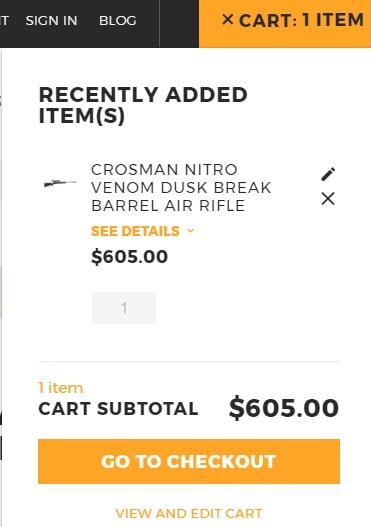Open the rifle product thumbnail image
This screenshot has height=527, width=371.
coord(60,183)
